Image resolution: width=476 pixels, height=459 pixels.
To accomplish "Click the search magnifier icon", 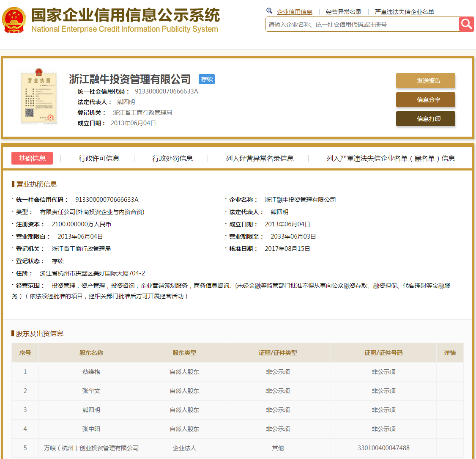I will 466,24.
